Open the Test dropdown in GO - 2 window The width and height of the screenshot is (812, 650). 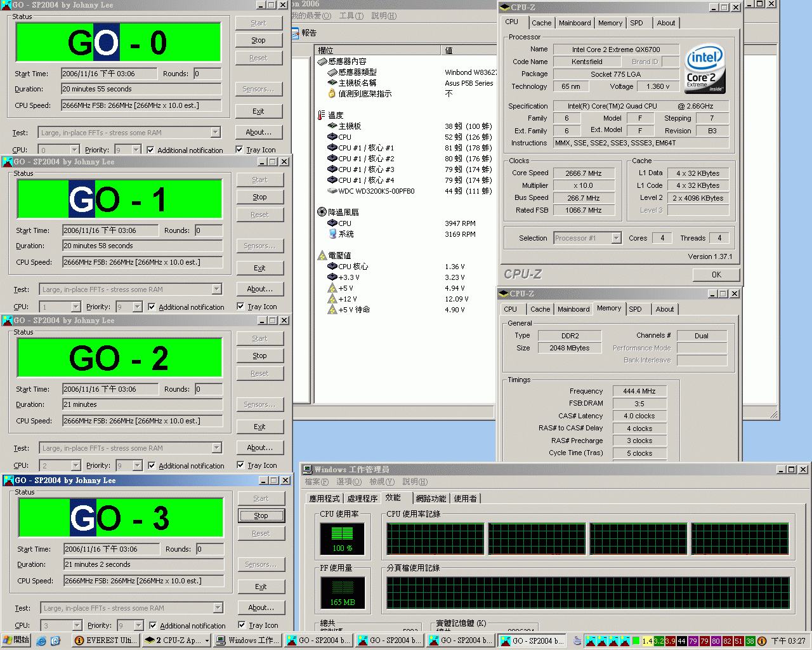[217, 448]
